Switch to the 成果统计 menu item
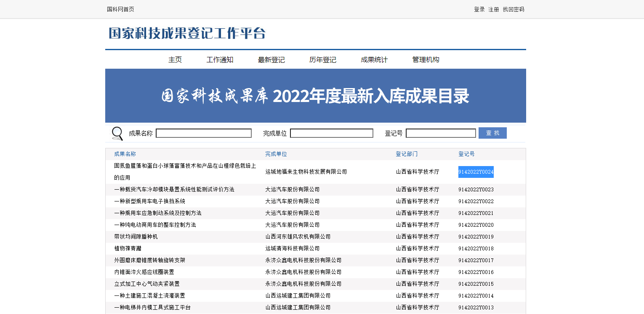The height and width of the screenshot is (314, 644). point(374,60)
